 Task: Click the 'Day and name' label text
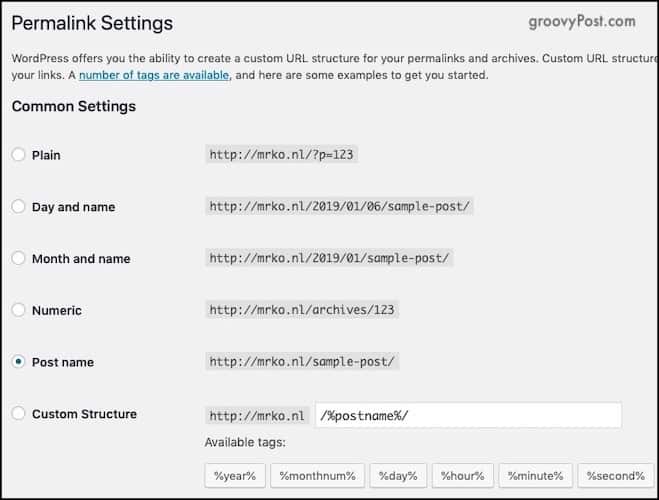click(74, 207)
